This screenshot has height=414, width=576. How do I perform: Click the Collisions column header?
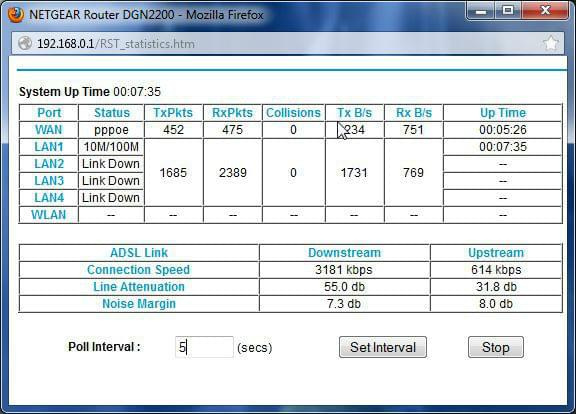[293, 113]
